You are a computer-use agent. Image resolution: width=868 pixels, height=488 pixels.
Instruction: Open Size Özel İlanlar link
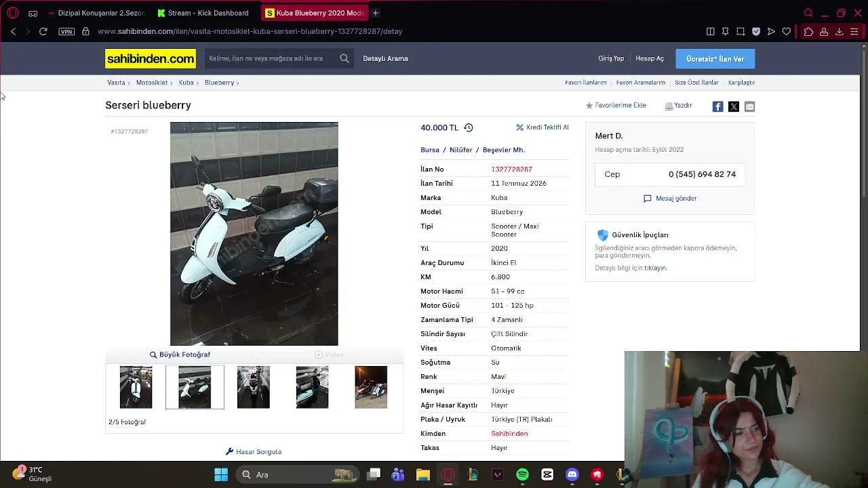[696, 83]
